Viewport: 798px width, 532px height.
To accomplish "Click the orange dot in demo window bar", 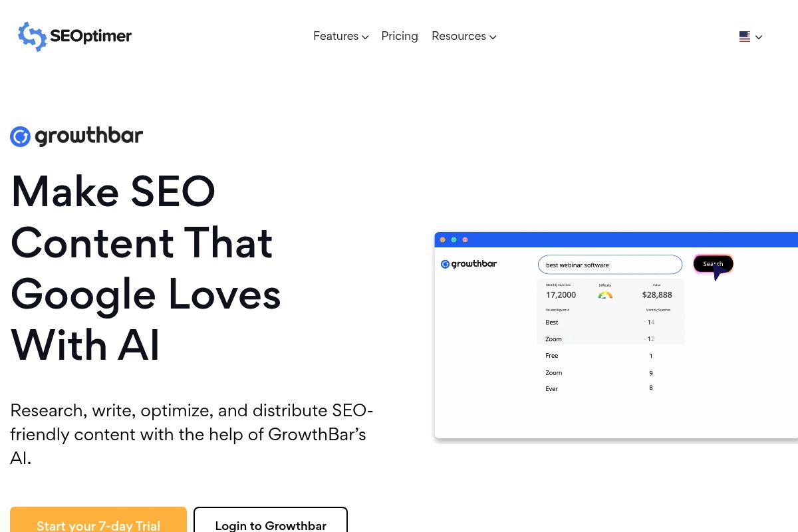I will (x=443, y=240).
